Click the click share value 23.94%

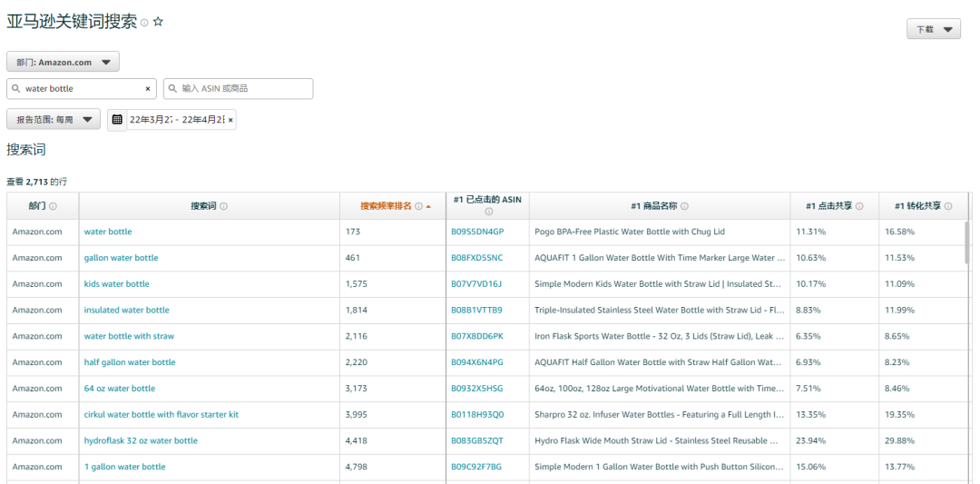[x=808, y=440]
